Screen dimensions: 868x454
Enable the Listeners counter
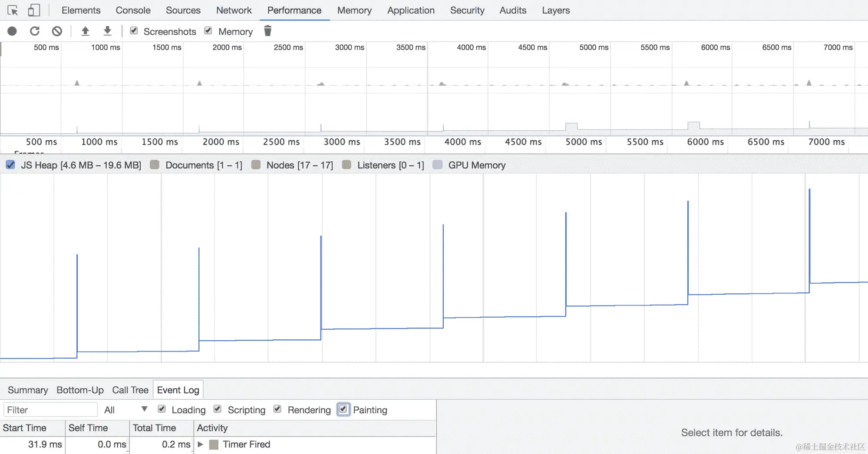pyautogui.click(x=347, y=165)
